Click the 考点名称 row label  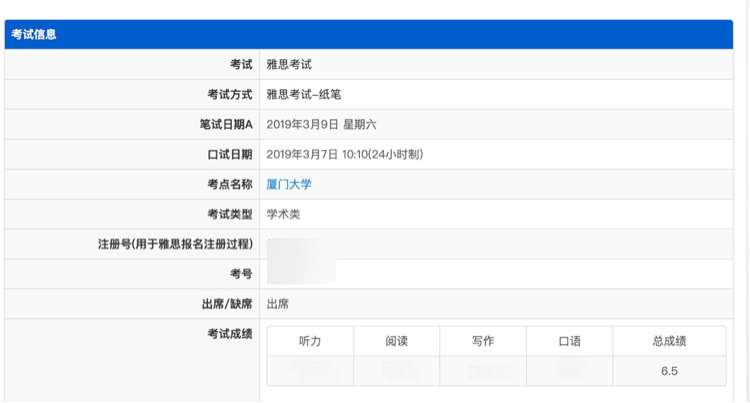[x=230, y=185]
